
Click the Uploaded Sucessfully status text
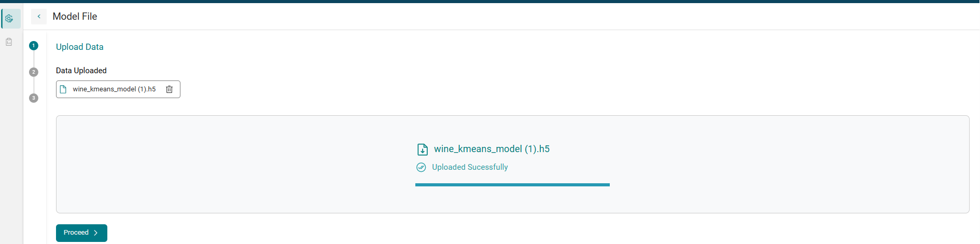tap(470, 167)
